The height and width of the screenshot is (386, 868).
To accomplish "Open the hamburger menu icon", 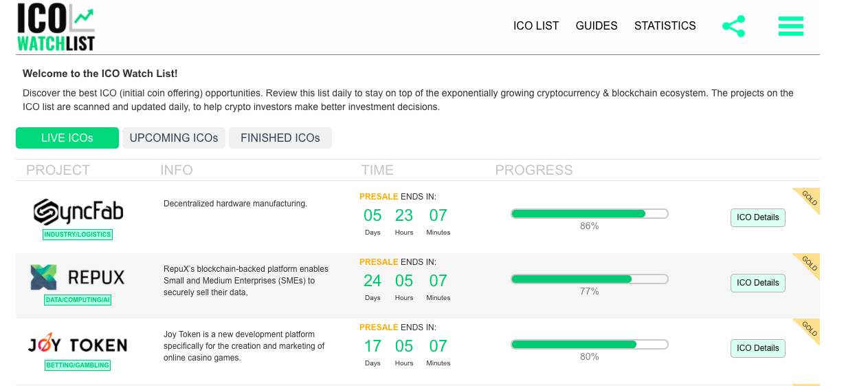I will tap(791, 26).
